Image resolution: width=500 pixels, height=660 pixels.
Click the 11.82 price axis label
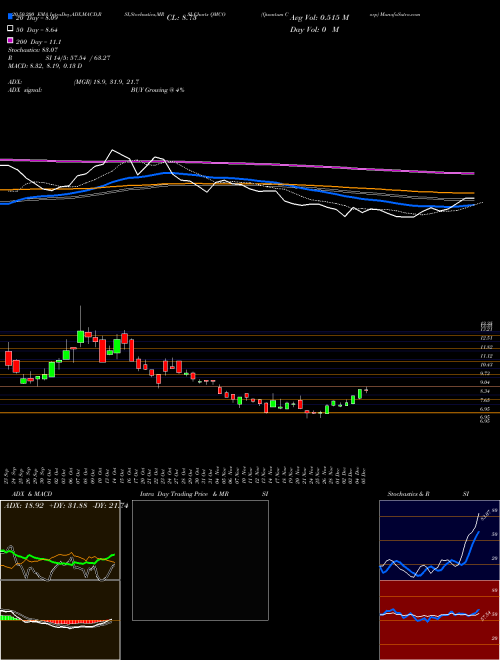[486, 347]
